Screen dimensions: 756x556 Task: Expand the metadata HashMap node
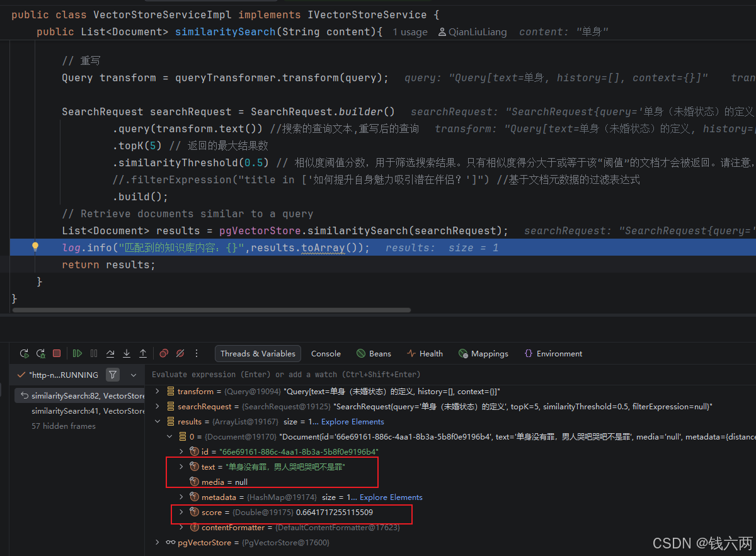click(x=181, y=497)
